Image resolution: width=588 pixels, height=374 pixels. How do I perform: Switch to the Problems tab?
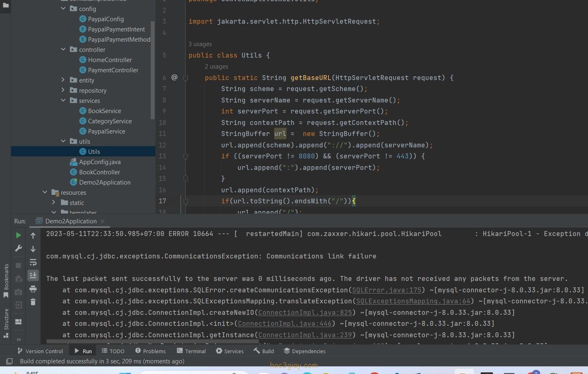click(150, 351)
